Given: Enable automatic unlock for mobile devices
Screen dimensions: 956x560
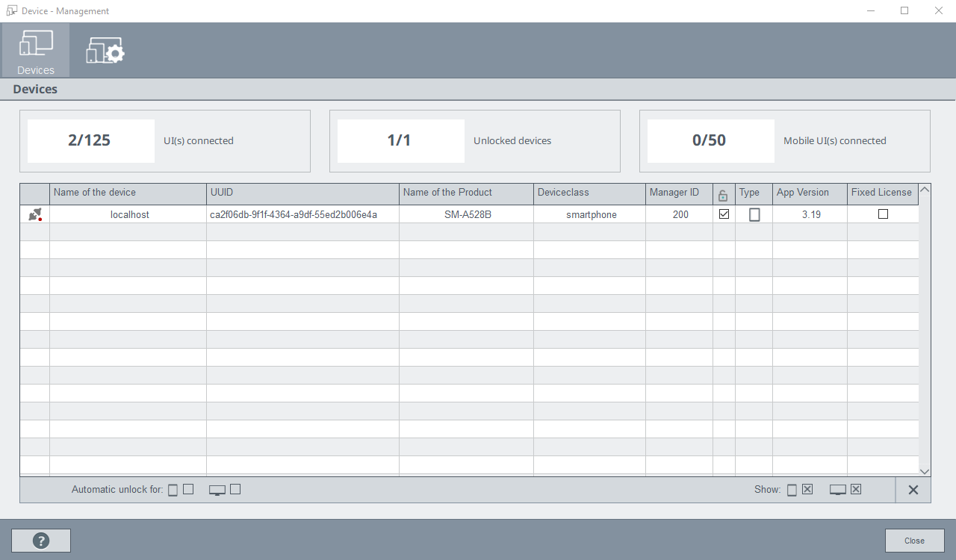Looking at the screenshot, I should (188, 489).
